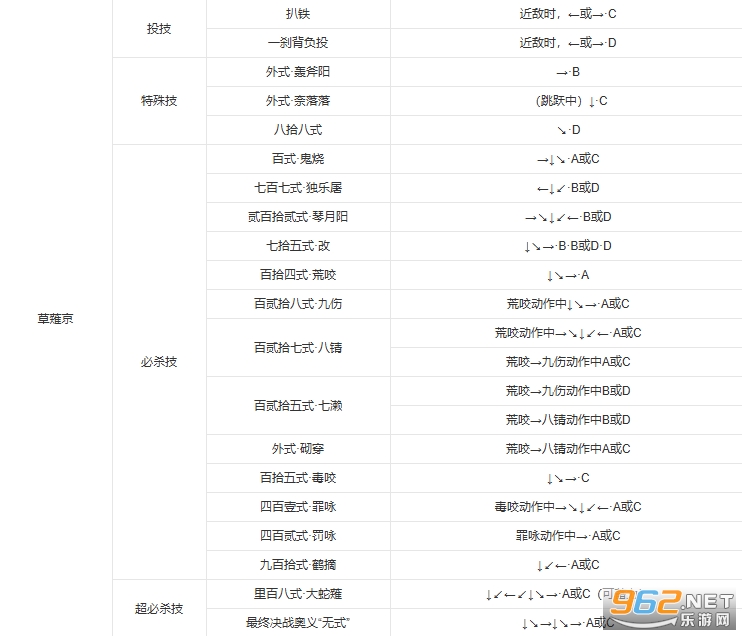The width and height of the screenshot is (742, 636).
Task: Click the command 荒咬→八锖动作中A或C
Action: (x=568, y=448)
